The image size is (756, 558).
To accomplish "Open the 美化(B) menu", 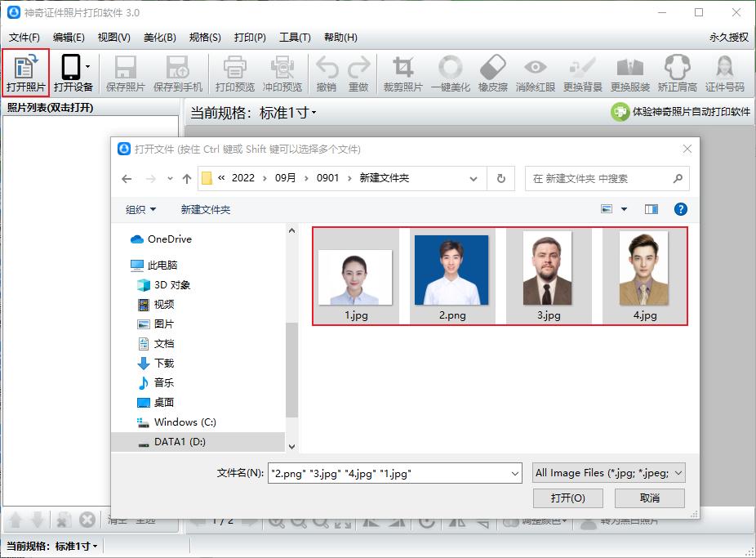I will click(160, 37).
